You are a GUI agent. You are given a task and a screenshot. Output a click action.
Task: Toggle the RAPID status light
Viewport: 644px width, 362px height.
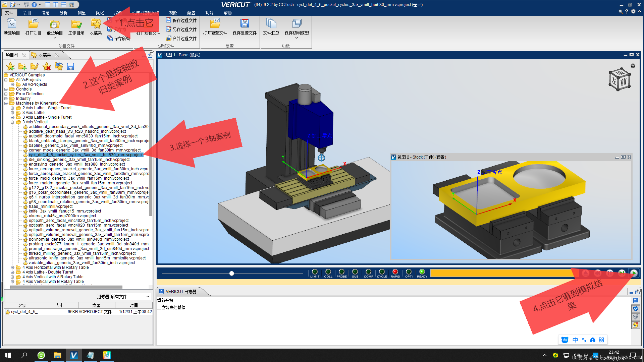coord(395,272)
